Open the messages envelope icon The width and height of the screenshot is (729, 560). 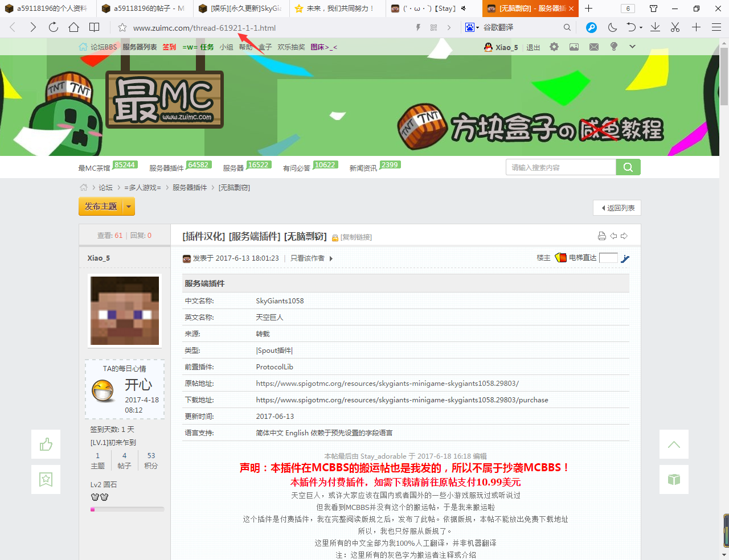pyautogui.click(x=594, y=47)
